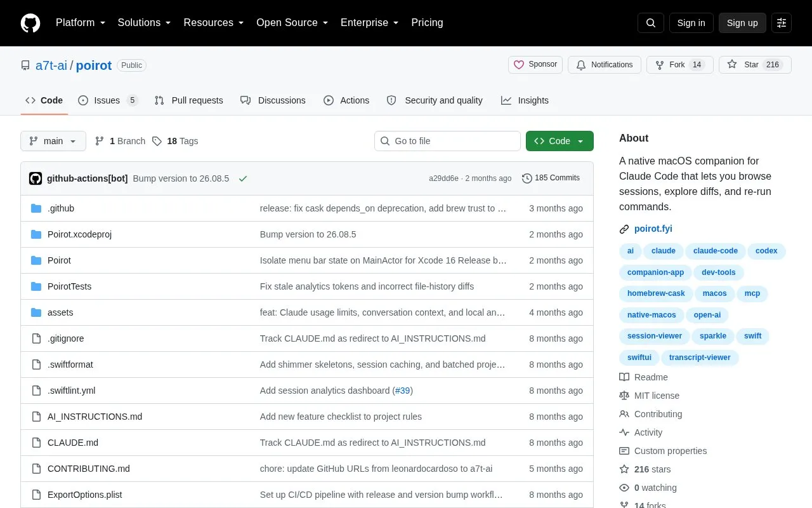Open the github-actions[bot] avatar
The image size is (812, 508).
36,178
